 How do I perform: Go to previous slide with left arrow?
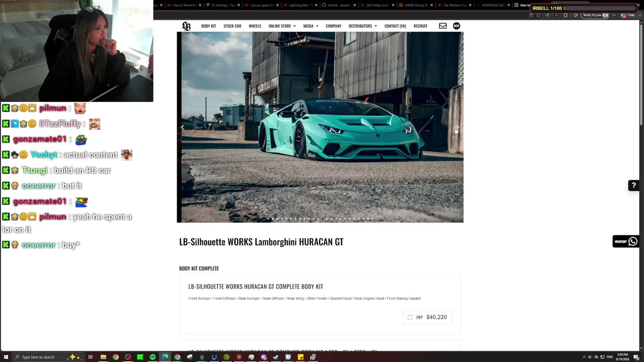(x=183, y=128)
